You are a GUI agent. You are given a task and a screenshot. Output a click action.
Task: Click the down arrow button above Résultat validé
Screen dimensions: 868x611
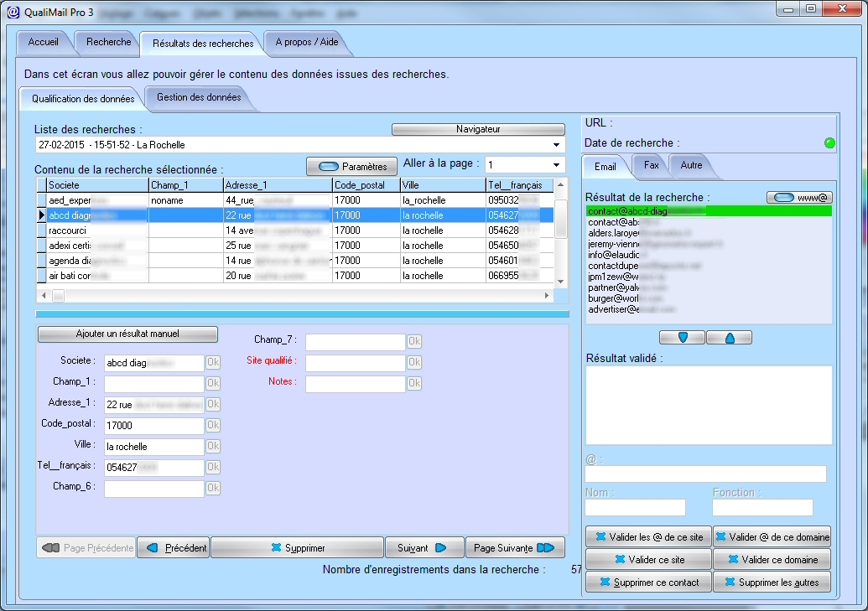click(x=682, y=338)
